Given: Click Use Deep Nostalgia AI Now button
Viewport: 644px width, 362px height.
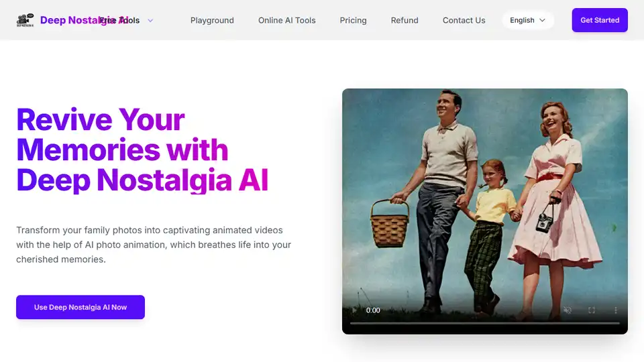Looking at the screenshot, I should click(x=80, y=307).
